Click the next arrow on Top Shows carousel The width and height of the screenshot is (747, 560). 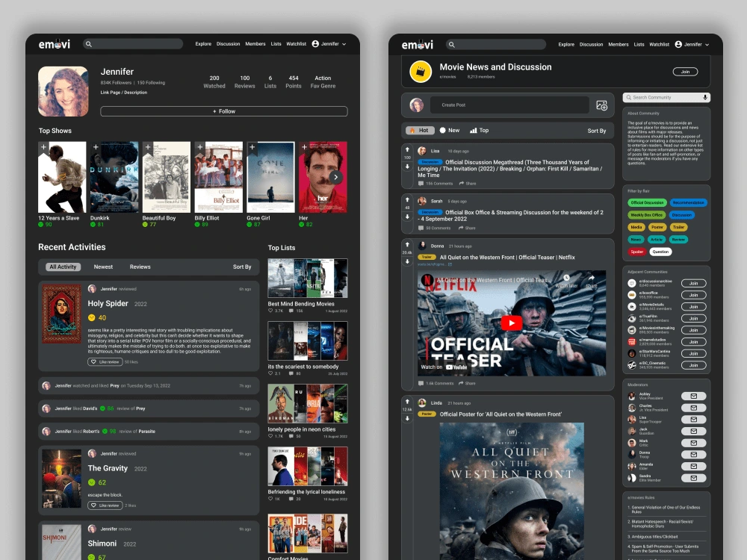[x=336, y=177]
